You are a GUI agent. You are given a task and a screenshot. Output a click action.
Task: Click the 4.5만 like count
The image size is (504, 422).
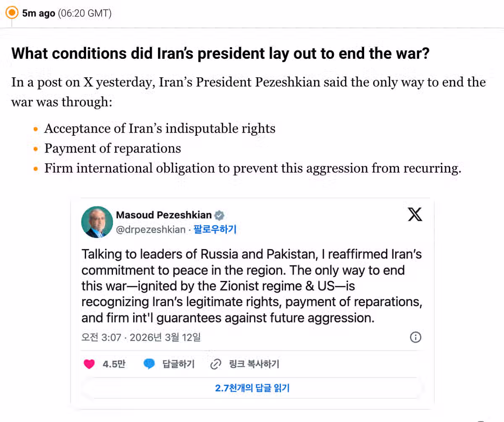[x=114, y=364]
